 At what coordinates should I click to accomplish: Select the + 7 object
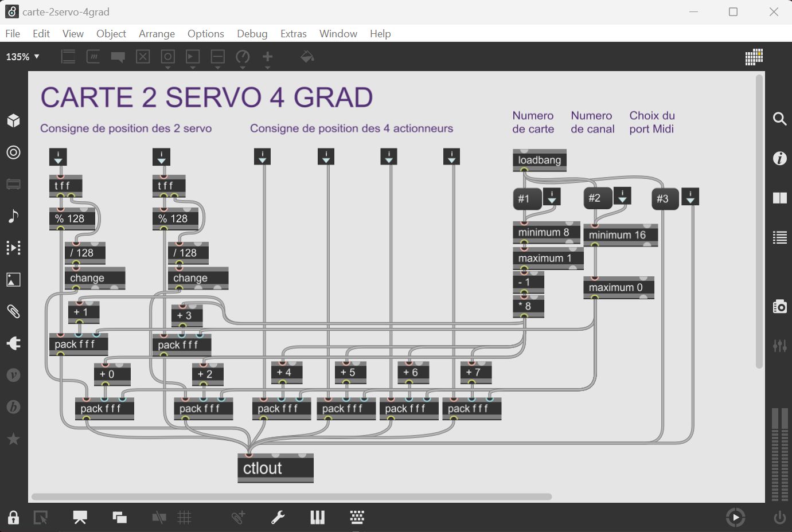tap(477, 373)
